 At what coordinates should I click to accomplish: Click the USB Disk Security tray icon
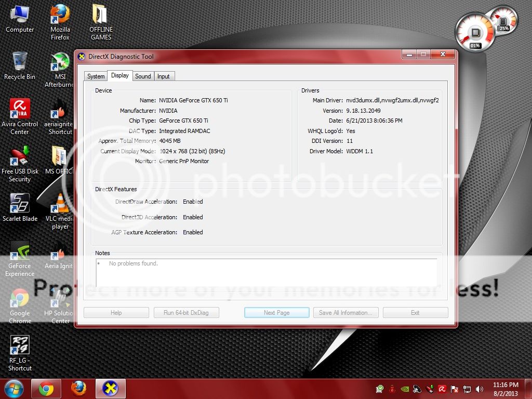pyautogui.click(x=430, y=389)
